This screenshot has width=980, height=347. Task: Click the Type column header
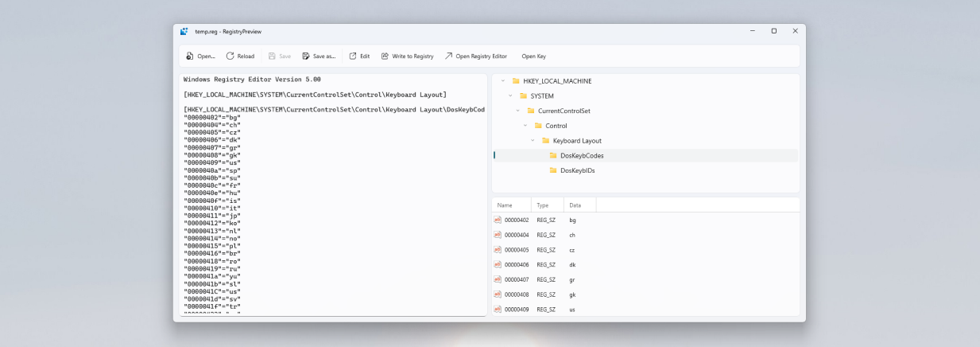click(543, 205)
